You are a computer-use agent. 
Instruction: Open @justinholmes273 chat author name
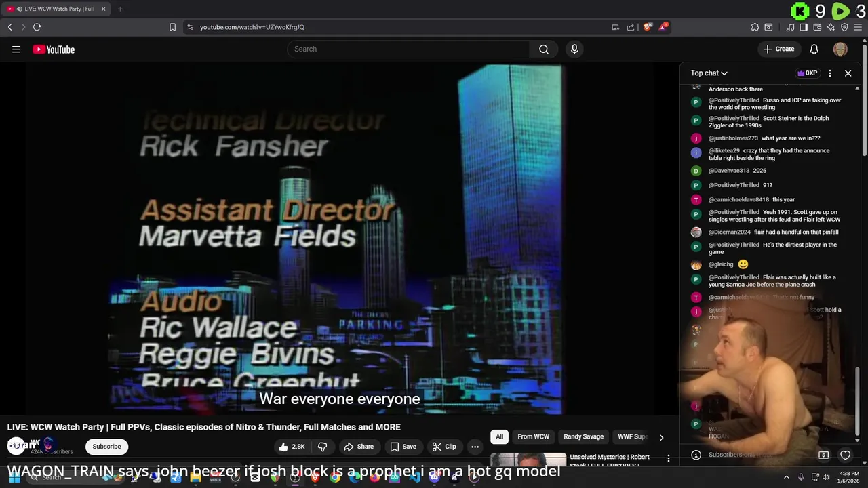(x=733, y=138)
